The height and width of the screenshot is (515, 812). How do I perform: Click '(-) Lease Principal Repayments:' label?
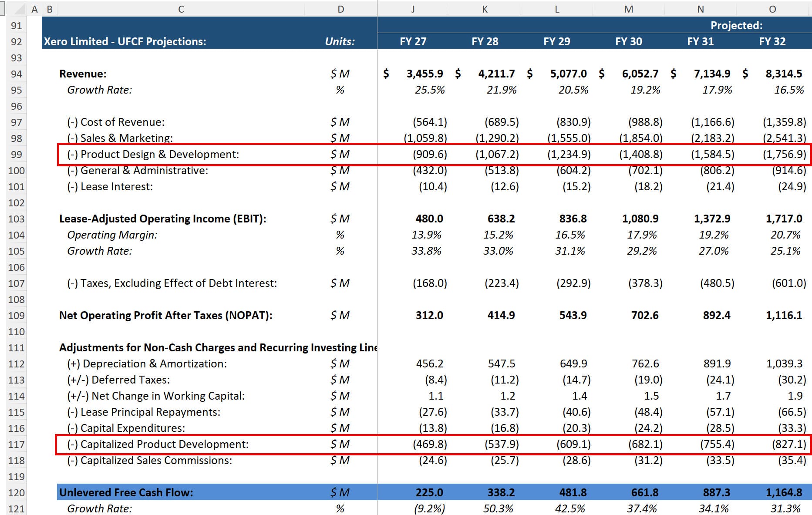coord(143,412)
